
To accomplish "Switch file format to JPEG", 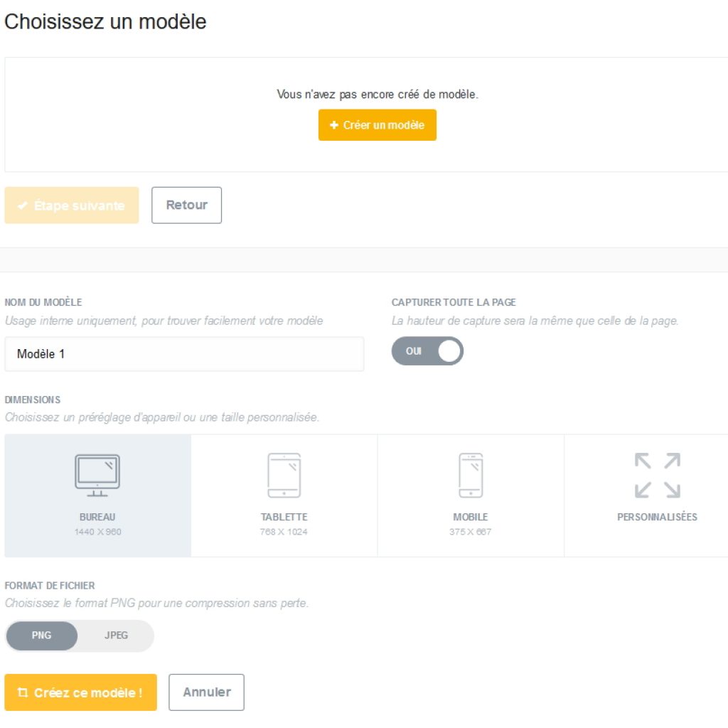I will pos(116,636).
